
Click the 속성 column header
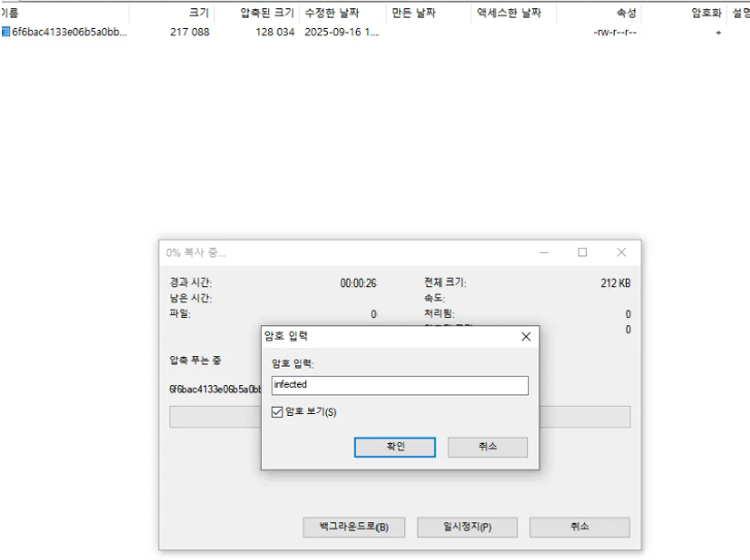coord(626,13)
